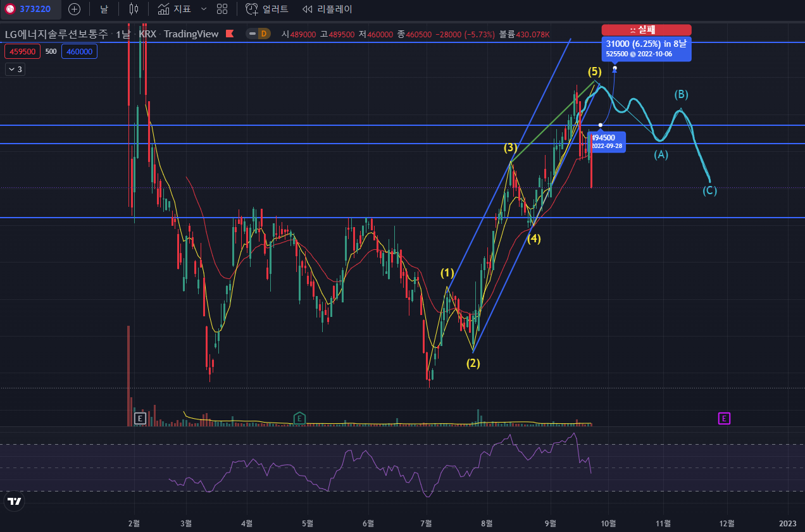Click the 종 460500 close value

[414, 34]
